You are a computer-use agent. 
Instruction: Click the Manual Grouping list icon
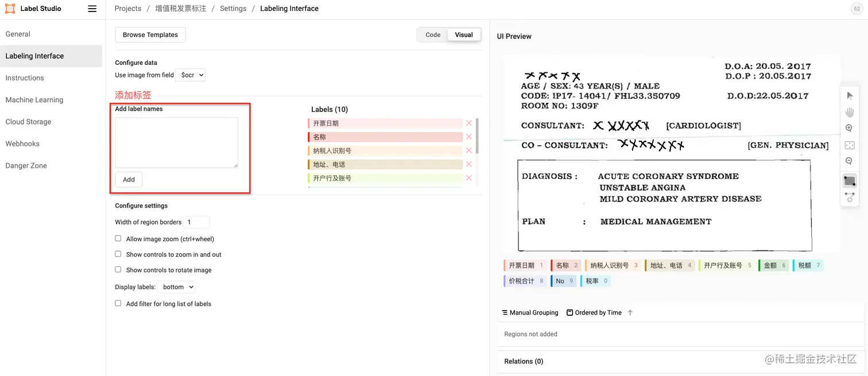tap(505, 313)
